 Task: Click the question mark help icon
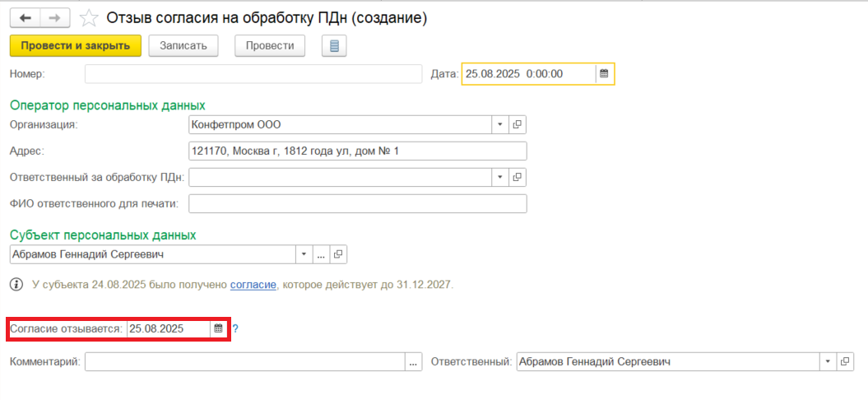click(x=235, y=329)
